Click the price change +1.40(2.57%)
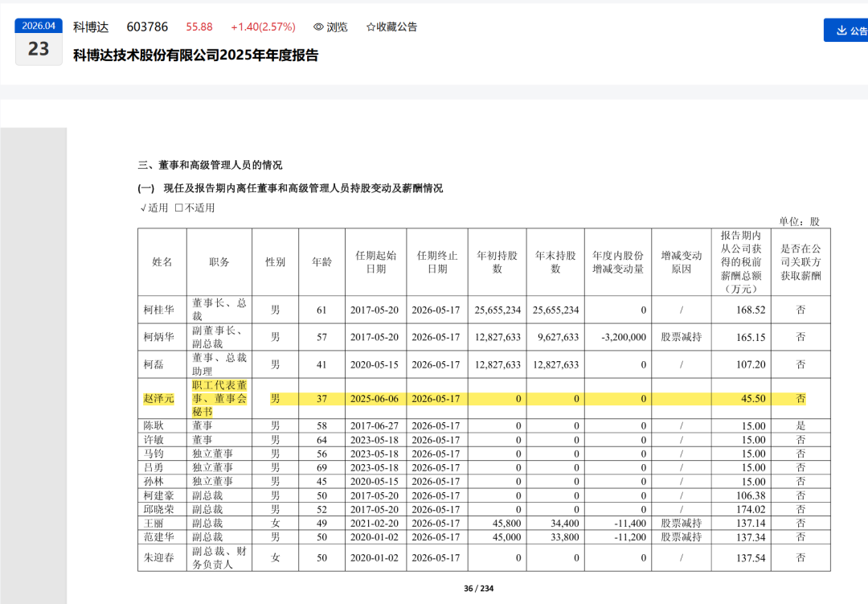 263,27
